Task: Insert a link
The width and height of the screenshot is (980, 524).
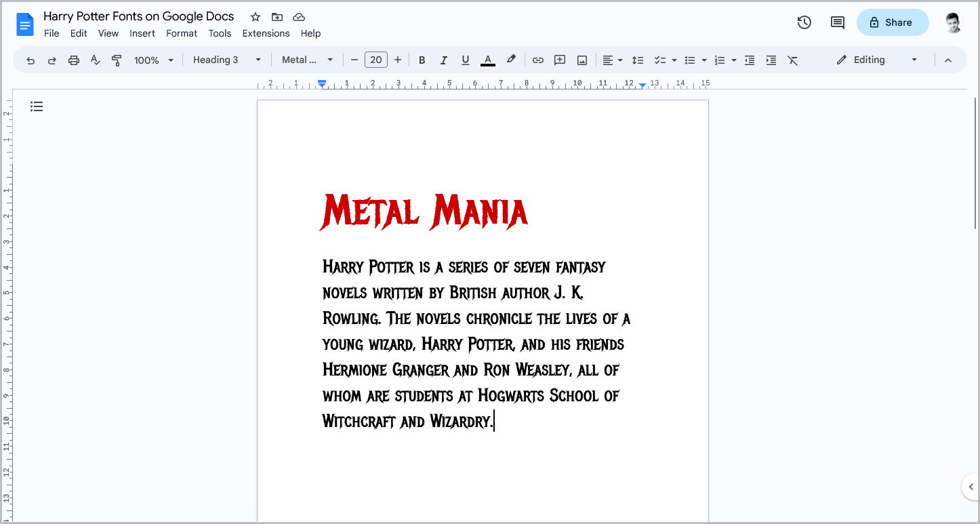Action: [537, 60]
